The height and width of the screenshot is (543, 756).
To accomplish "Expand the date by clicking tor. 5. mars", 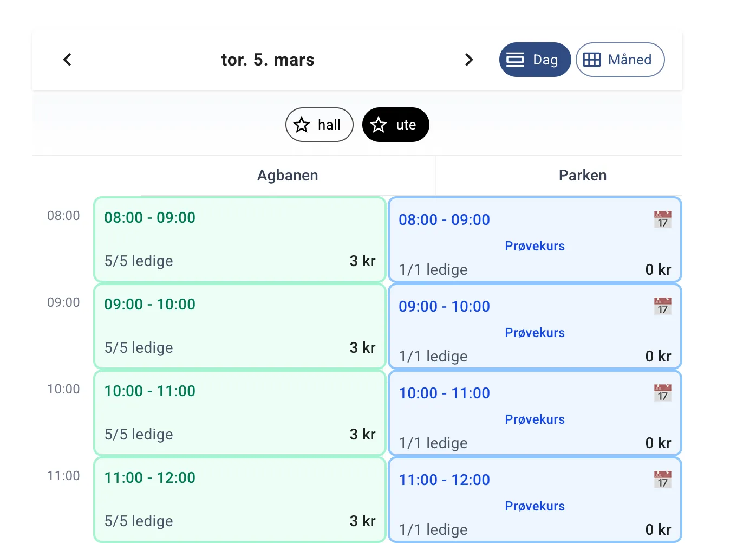I will click(268, 60).
